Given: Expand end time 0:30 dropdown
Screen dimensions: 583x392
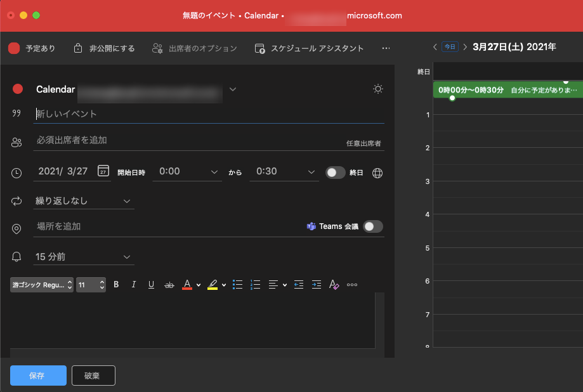Looking at the screenshot, I should (x=311, y=172).
